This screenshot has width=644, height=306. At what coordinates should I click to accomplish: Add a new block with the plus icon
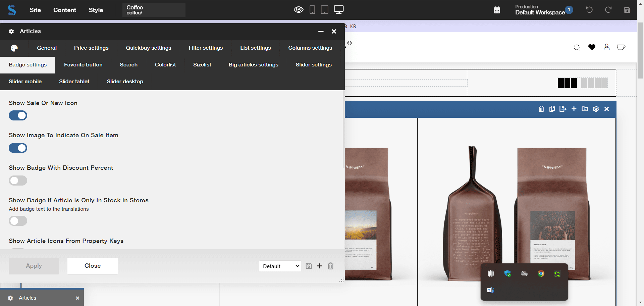pyautogui.click(x=574, y=109)
